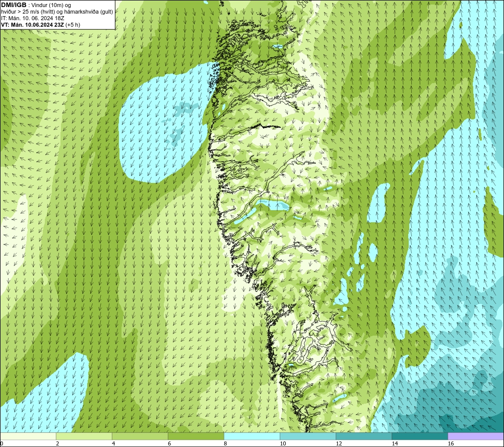The height and width of the screenshot is (447, 504).
Task: Click the scale label '16'
Action: point(450,444)
